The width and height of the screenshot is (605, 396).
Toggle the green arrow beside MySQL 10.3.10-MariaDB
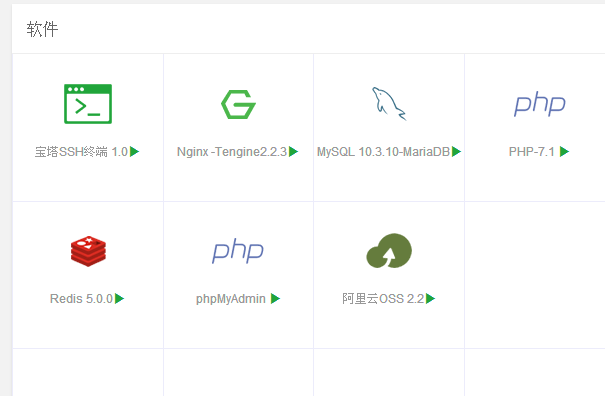click(x=456, y=152)
